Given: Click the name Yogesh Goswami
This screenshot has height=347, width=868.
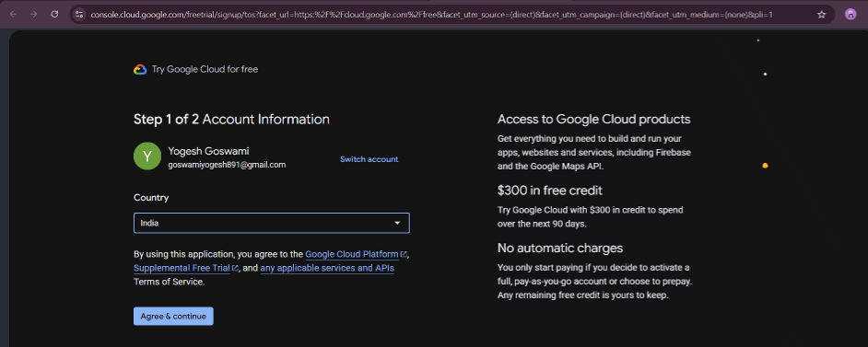Looking at the screenshot, I should [207, 151].
